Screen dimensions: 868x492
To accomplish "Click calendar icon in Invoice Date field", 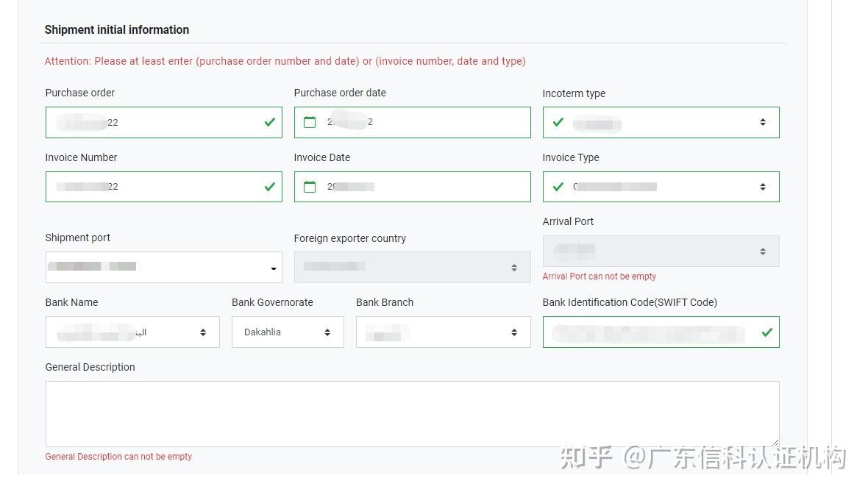I will coord(310,187).
